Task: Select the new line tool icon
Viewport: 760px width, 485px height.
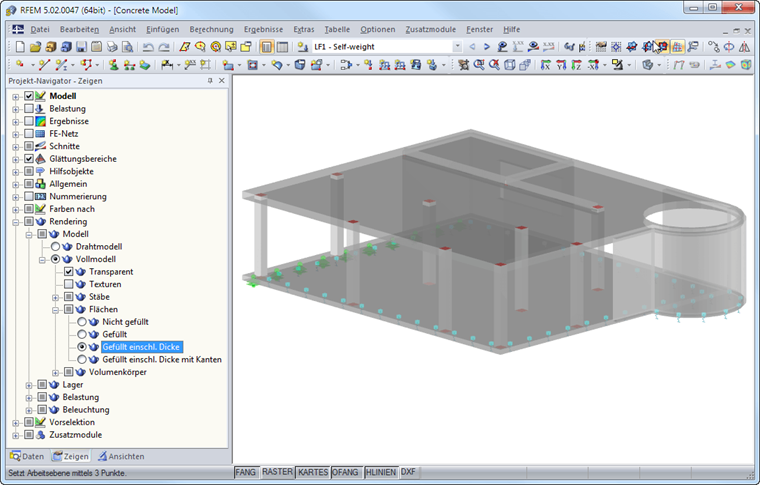Action: pyautogui.click(x=44, y=64)
